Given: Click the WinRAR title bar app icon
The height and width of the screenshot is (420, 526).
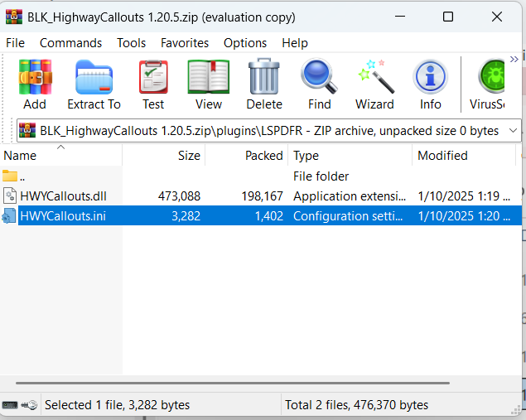Looking at the screenshot, I should tap(14, 17).
